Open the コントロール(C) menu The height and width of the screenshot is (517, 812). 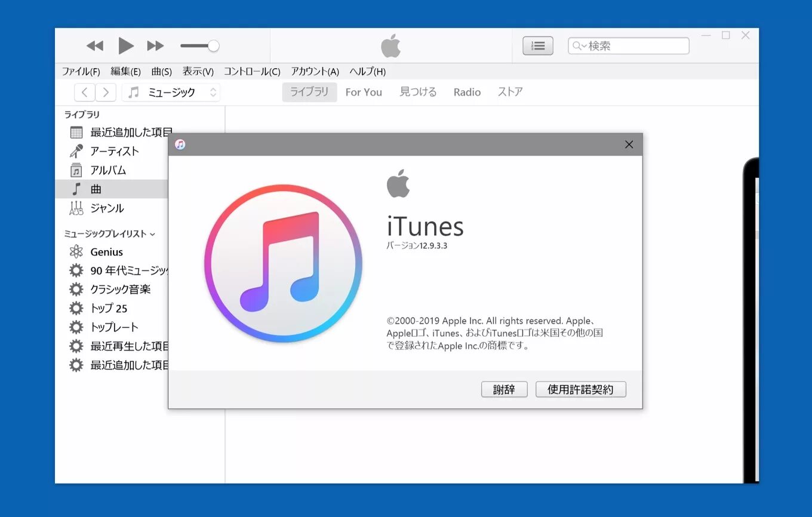[x=252, y=72]
